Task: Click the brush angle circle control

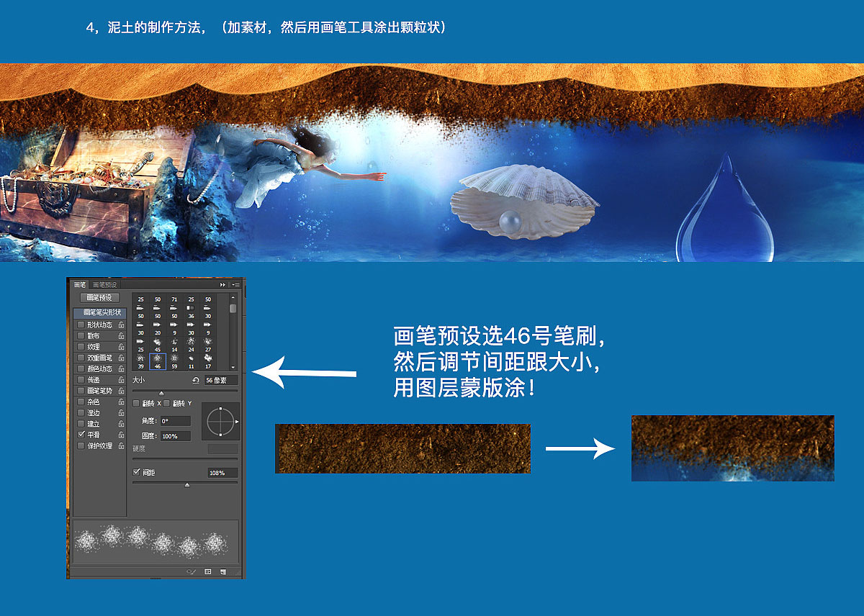Action: pos(220,422)
